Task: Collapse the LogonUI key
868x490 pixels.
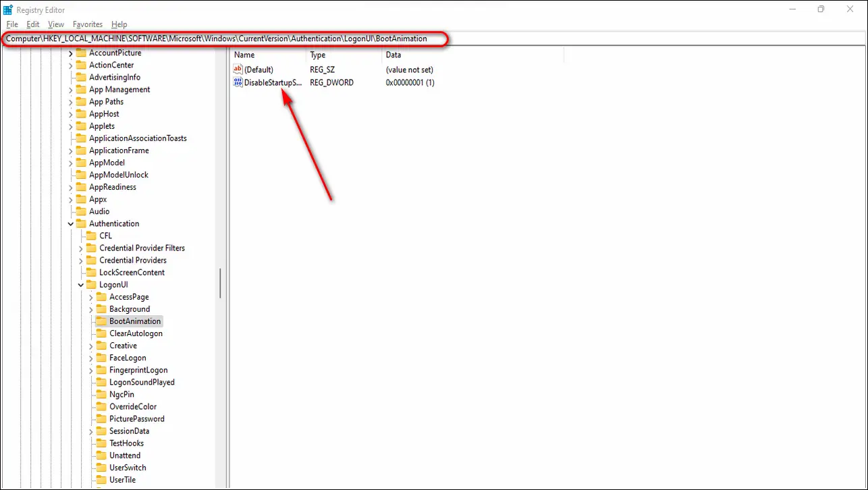Action: pyautogui.click(x=81, y=285)
